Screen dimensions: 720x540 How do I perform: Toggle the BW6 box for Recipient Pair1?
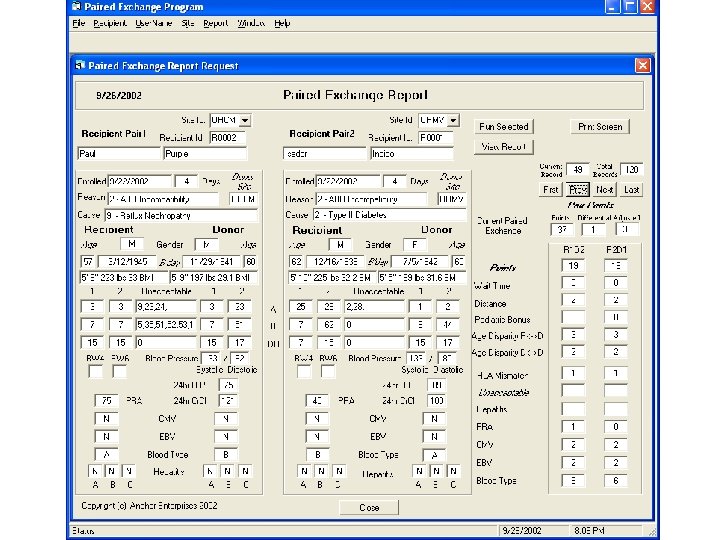[x=119, y=372]
